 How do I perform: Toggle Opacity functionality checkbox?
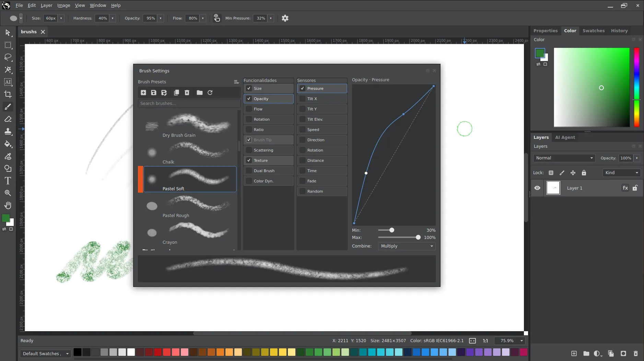point(249,99)
